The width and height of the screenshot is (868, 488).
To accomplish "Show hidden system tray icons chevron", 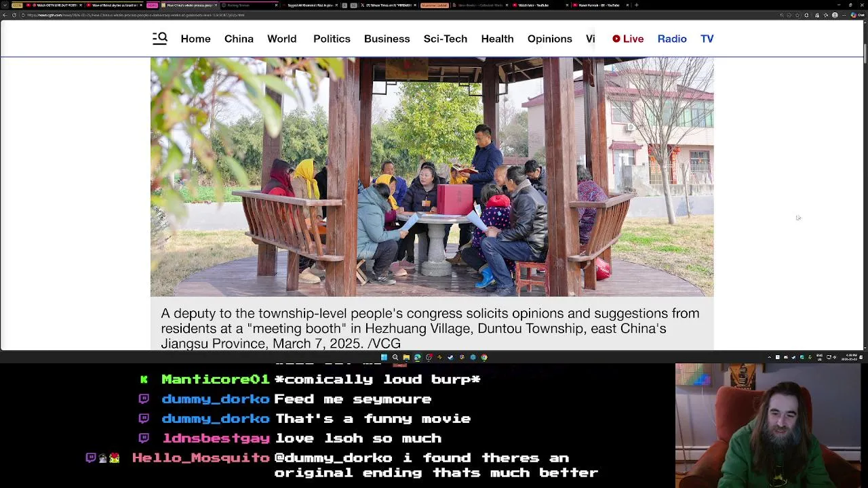I will 770,357.
